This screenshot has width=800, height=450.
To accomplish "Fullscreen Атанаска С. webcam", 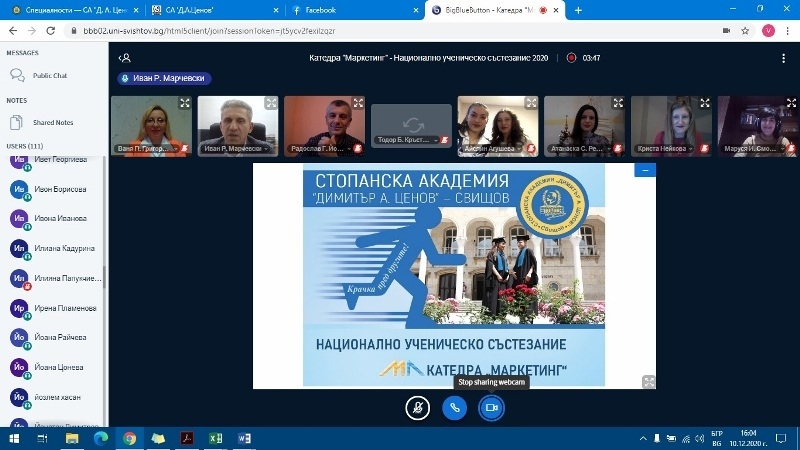I will 618,103.
